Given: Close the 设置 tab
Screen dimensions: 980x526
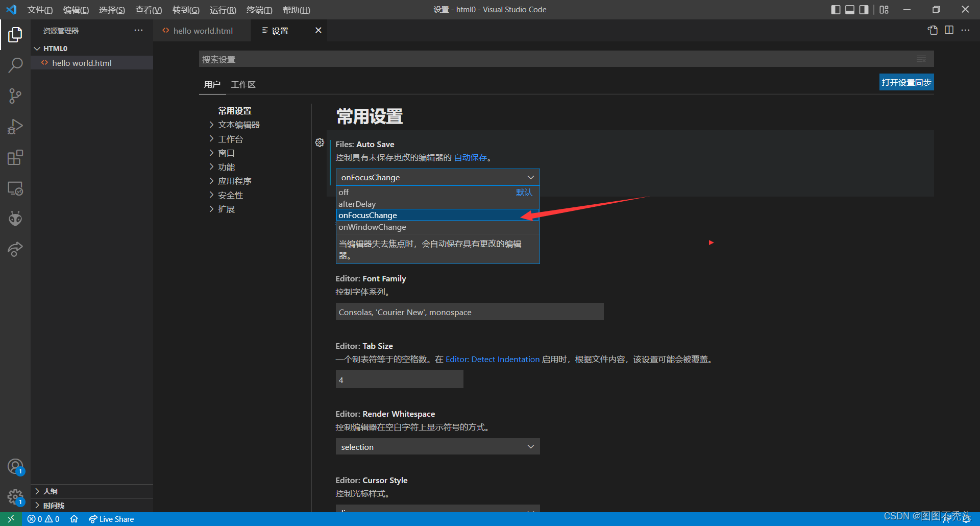Looking at the screenshot, I should (x=318, y=30).
